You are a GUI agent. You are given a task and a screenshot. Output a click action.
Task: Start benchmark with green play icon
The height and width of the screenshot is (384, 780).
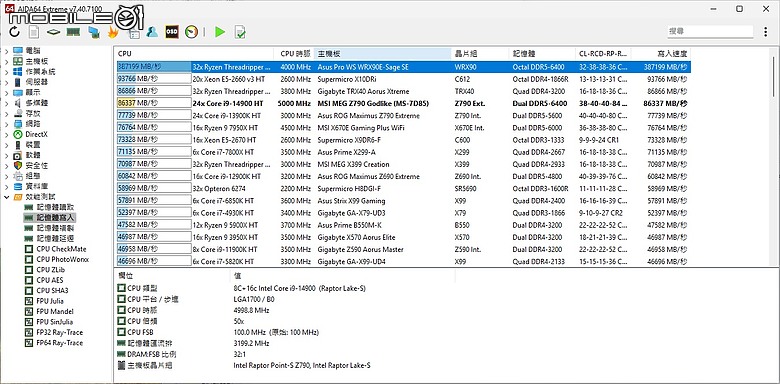[219, 32]
